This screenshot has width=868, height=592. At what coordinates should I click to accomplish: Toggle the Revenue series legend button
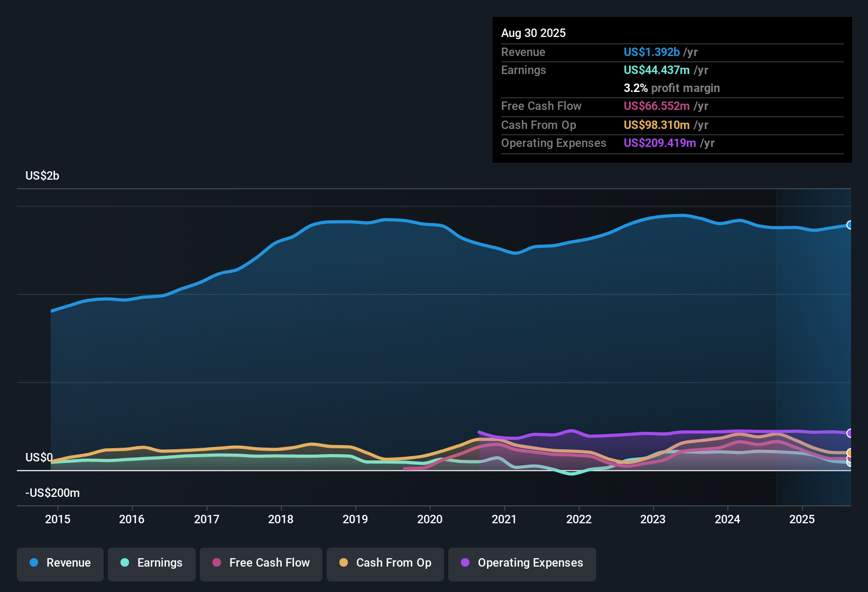click(60, 563)
